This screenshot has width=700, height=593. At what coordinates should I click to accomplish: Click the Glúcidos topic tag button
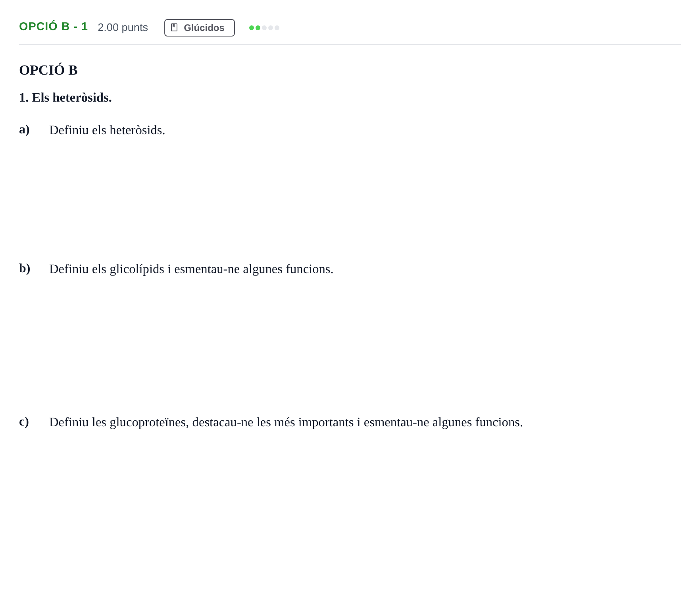[199, 28]
